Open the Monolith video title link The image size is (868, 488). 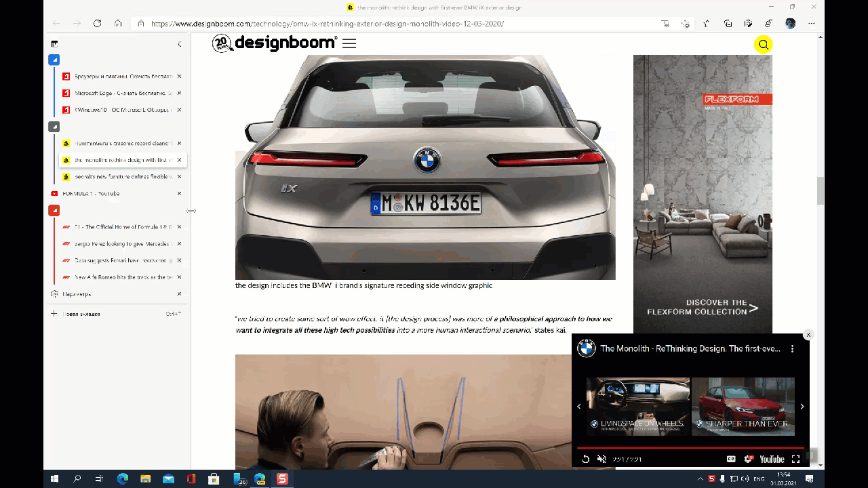(x=690, y=348)
